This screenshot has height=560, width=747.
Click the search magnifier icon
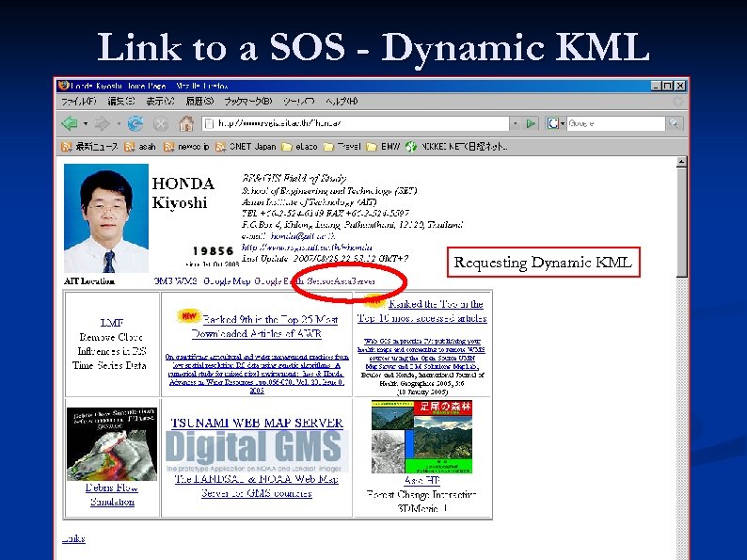pos(675,123)
